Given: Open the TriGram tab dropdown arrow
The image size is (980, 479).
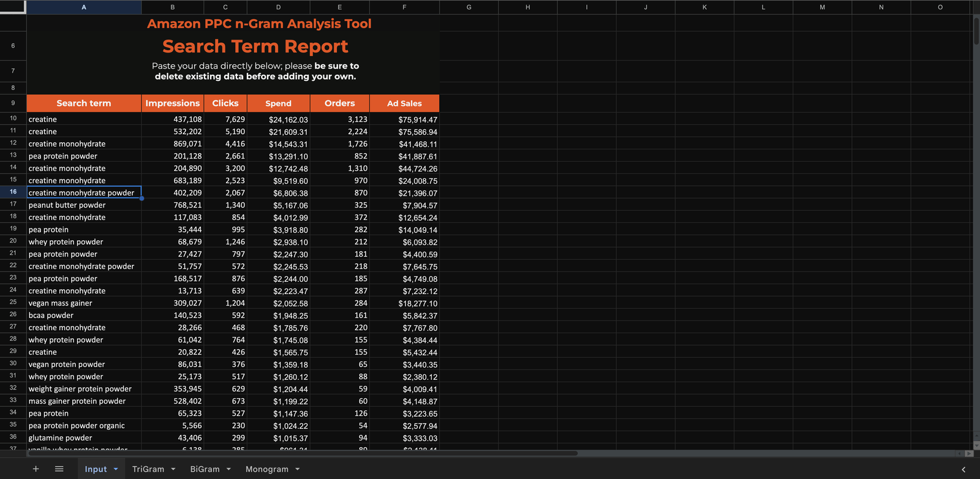Looking at the screenshot, I should point(173,469).
